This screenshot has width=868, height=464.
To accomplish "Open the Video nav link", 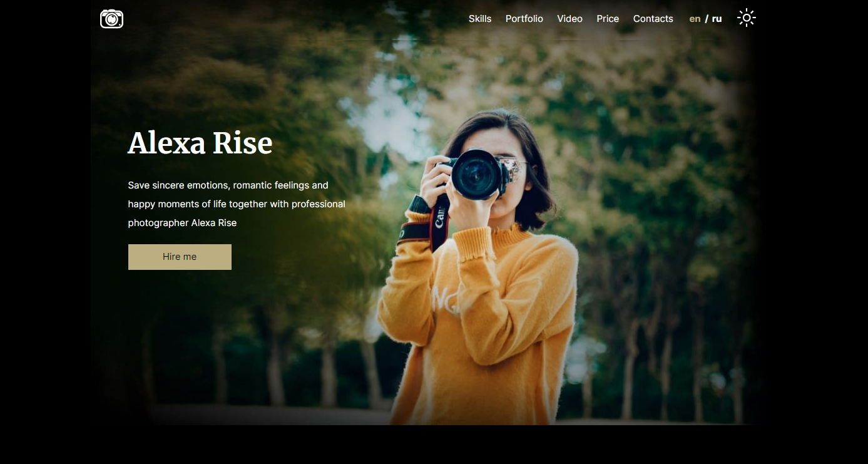I will 569,19.
